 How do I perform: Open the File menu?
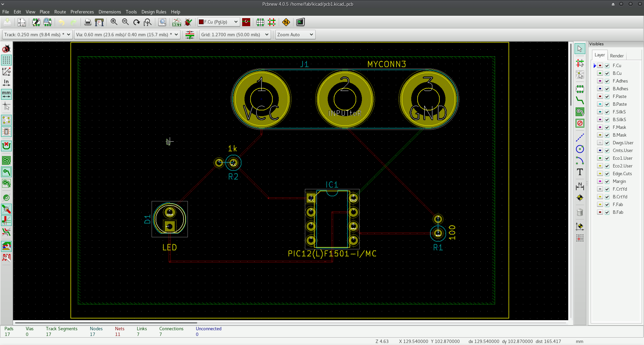[x=6, y=12]
